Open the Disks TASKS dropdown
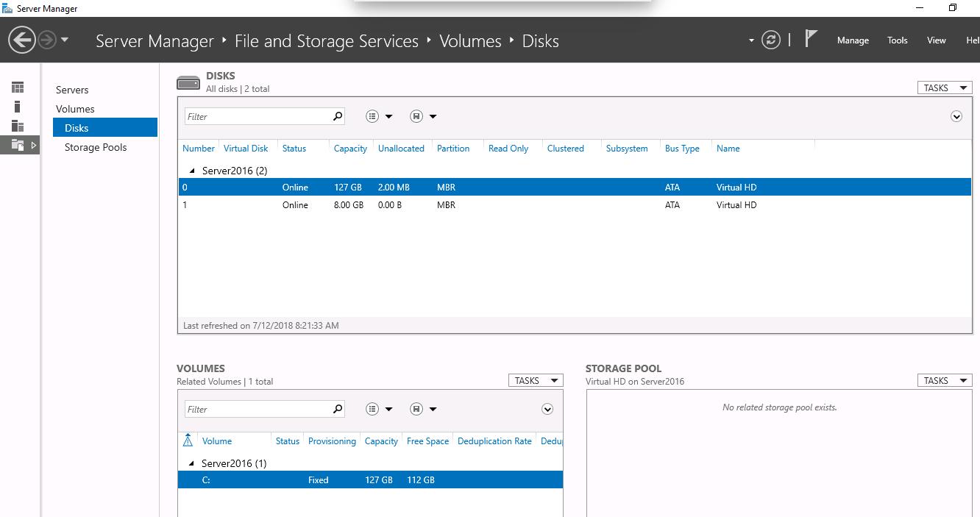The height and width of the screenshot is (517, 980). (x=945, y=88)
